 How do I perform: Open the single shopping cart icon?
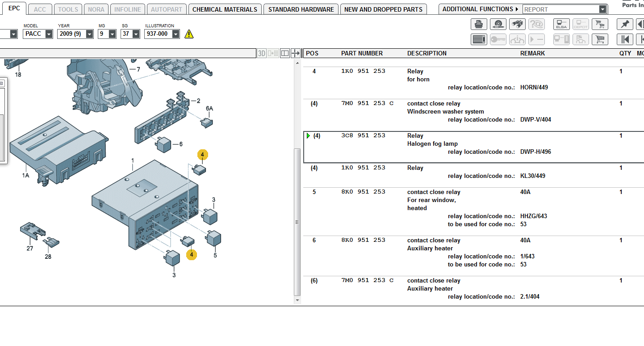[600, 39]
